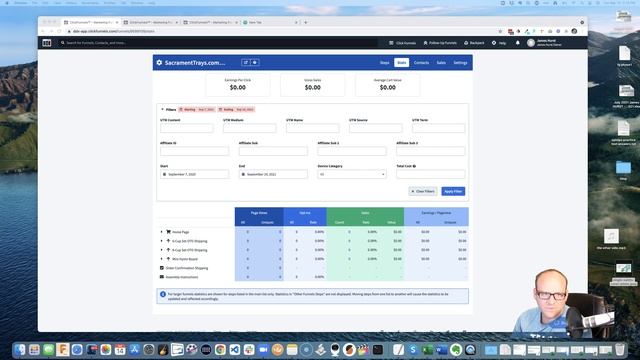Click the Earnings Per Click card
This screenshot has width=640, height=360.
tap(238, 85)
